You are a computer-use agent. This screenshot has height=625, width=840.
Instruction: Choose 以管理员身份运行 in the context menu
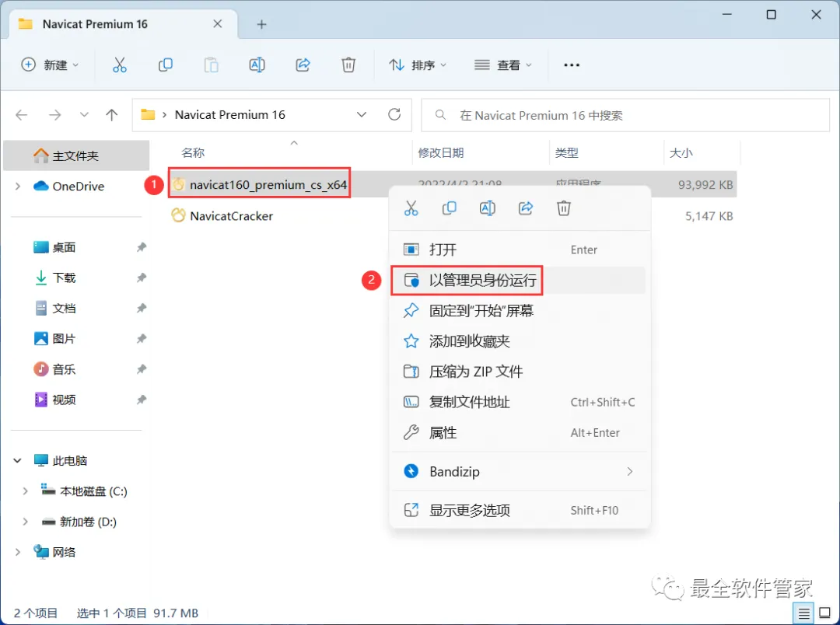pyautogui.click(x=519, y=280)
